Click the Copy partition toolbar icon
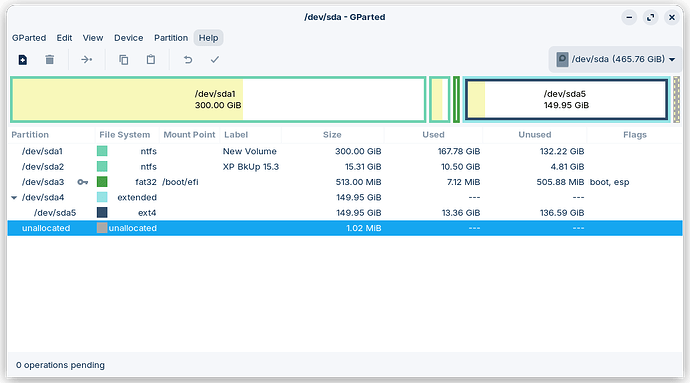The width and height of the screenshot is (690, 383). (124, 59)
